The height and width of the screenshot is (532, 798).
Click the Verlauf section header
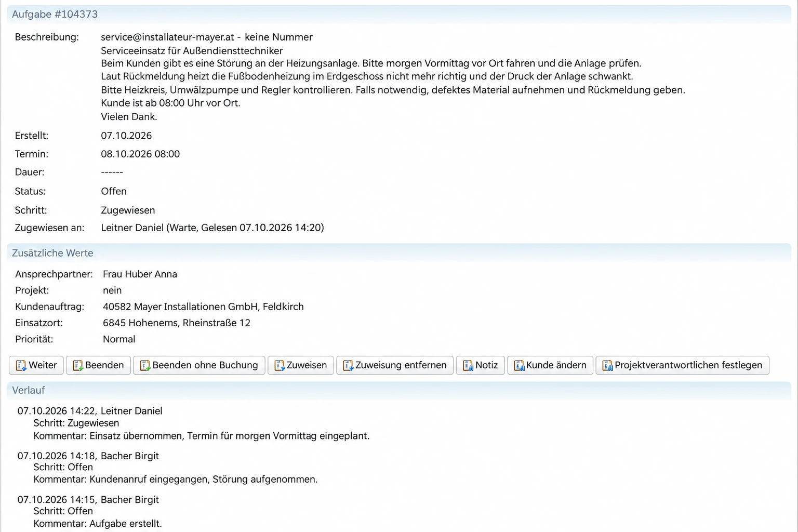(x=399, y=390)
